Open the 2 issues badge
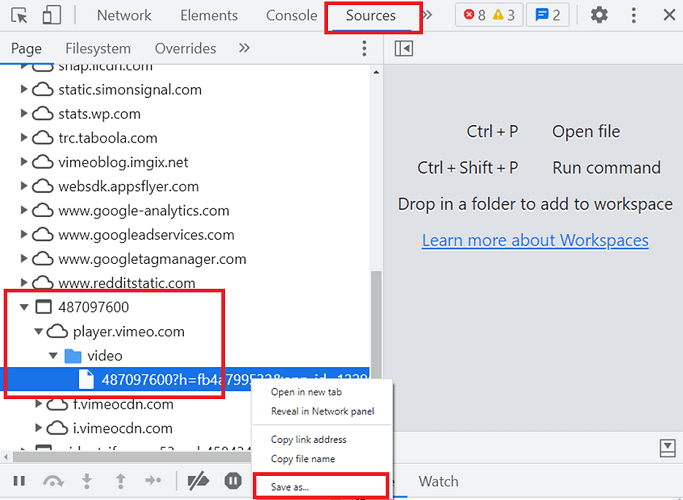 [548, 15]
